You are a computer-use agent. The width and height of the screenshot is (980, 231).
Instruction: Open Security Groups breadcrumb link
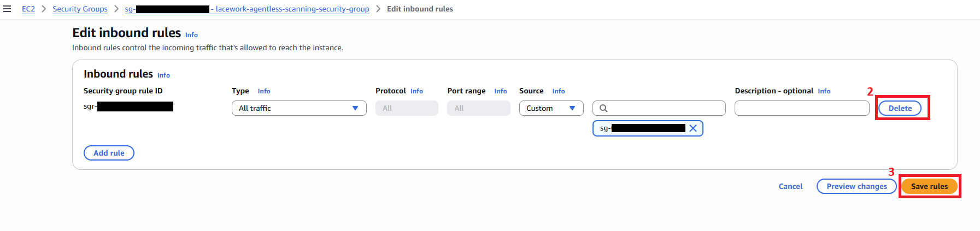(80, 9)
